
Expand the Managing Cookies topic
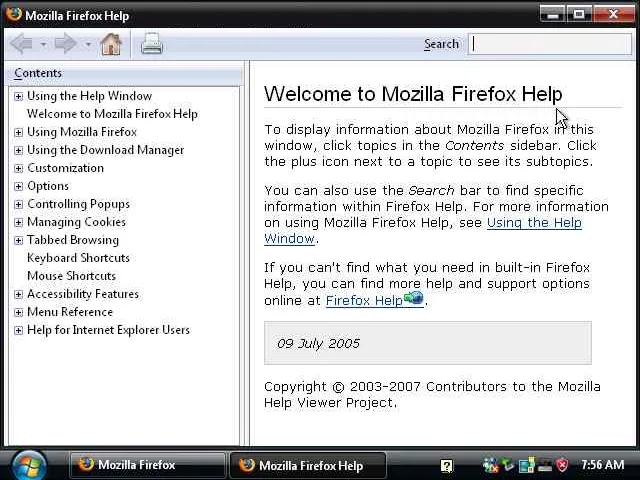coord(18,222)
